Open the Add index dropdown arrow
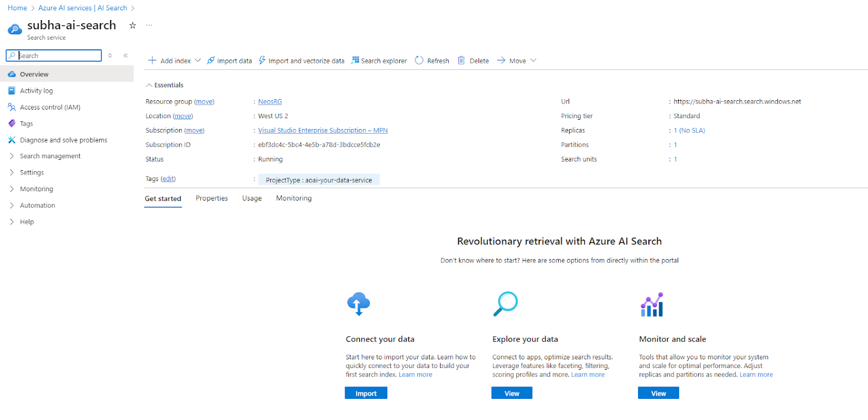This screenshot has width=868, height=420. 197,60
